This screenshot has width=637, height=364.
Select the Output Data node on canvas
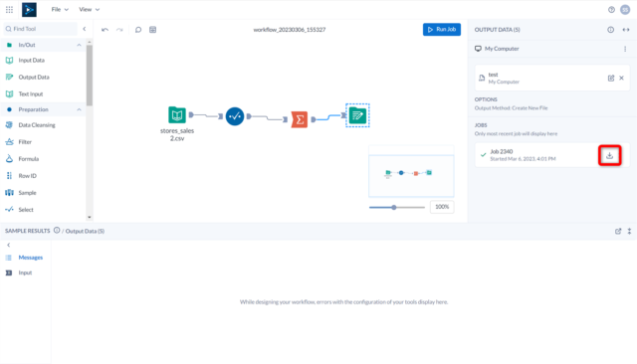(x=357, y=115)
